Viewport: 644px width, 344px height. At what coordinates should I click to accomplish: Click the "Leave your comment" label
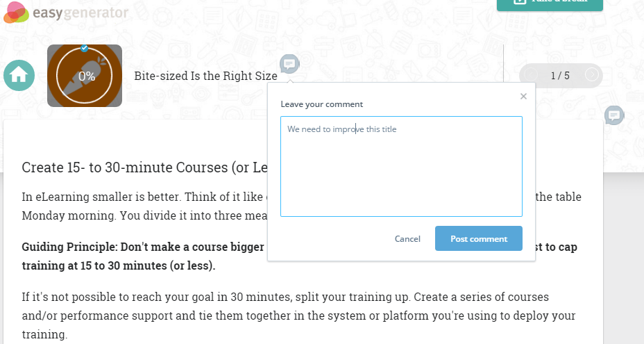click(321, 104)
